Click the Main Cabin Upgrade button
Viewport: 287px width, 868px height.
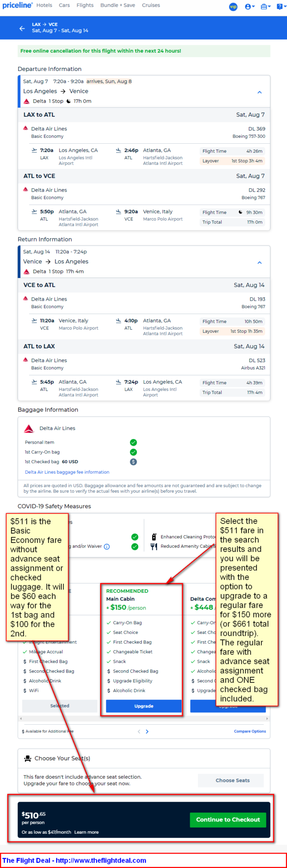pyautogui.click(x=143, y=706)
